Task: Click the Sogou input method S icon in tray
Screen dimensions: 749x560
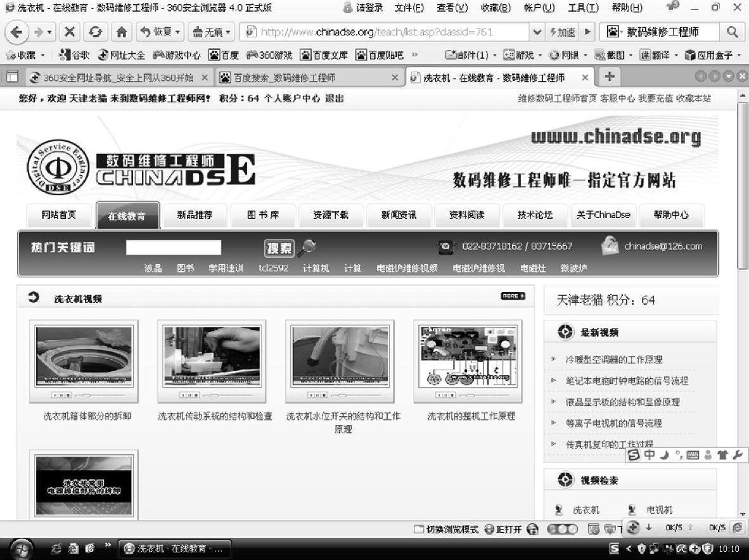Action: (614, 549)
